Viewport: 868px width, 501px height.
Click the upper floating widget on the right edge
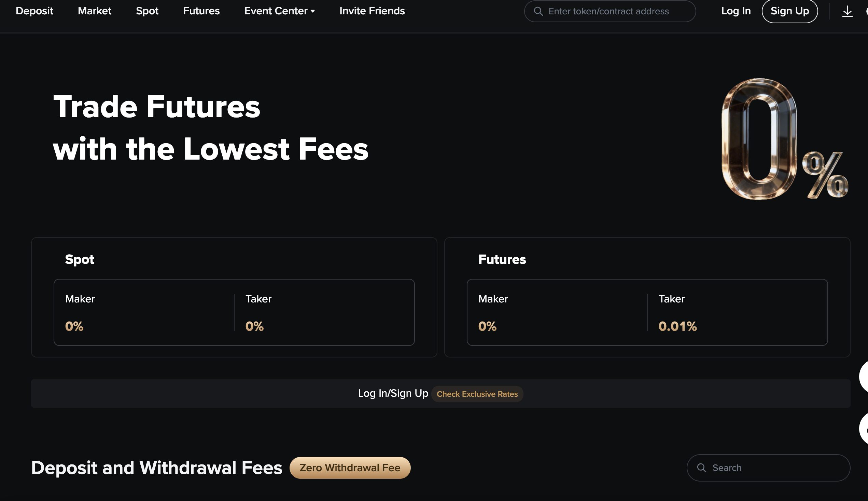tap(865, 377)
